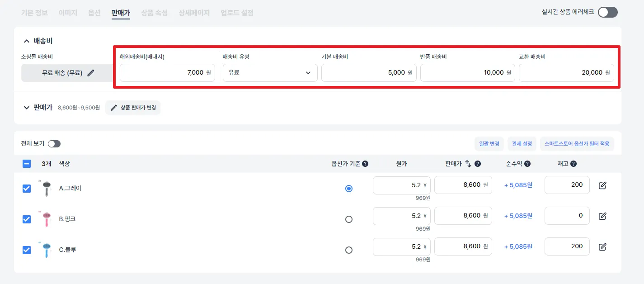
Task: Expand the 판매가 section
Action: (x=27, y=108)
